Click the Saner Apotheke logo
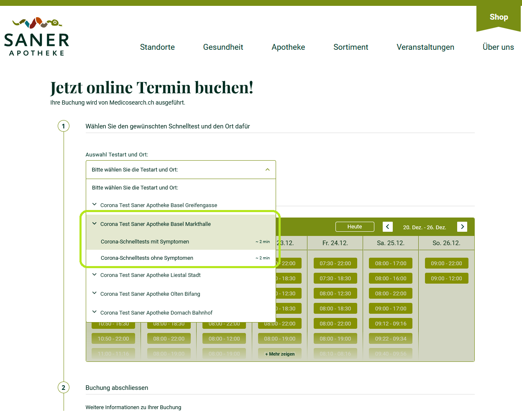 [x=36, y=37]
